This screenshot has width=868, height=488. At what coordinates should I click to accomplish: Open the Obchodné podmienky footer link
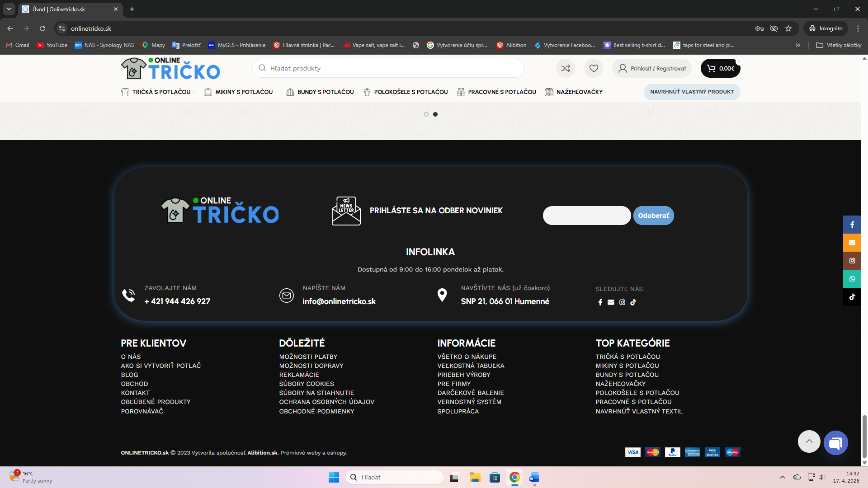tap(316, 411)
